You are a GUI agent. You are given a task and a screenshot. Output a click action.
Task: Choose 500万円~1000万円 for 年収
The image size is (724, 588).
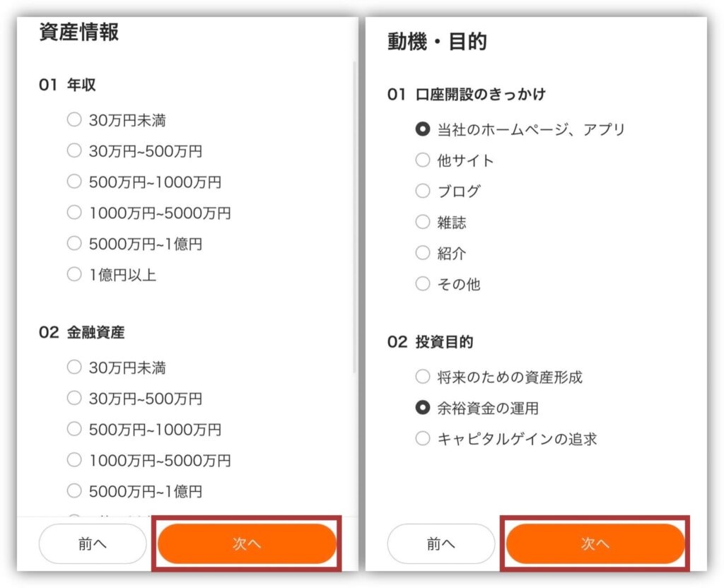click(74, 182)
